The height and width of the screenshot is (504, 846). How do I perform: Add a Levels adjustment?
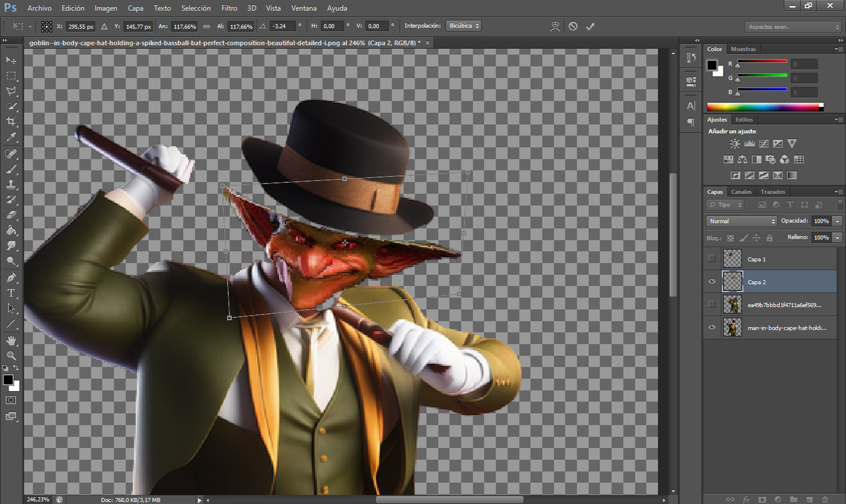coord(750,143)
